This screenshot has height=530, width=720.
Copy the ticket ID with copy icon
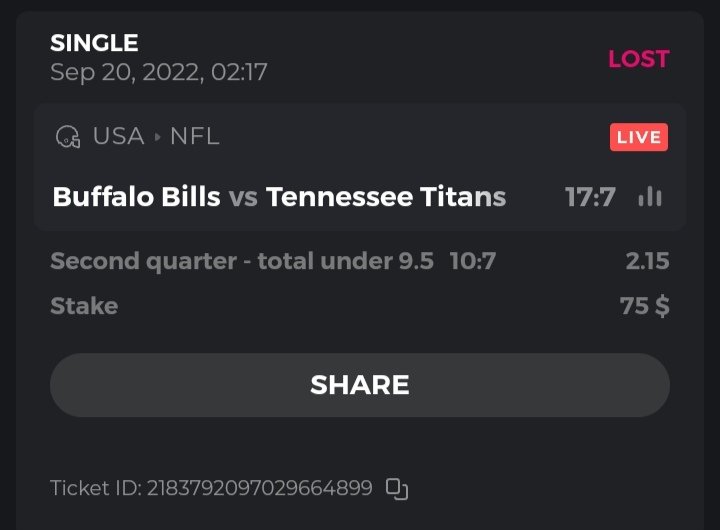[397, 489]
